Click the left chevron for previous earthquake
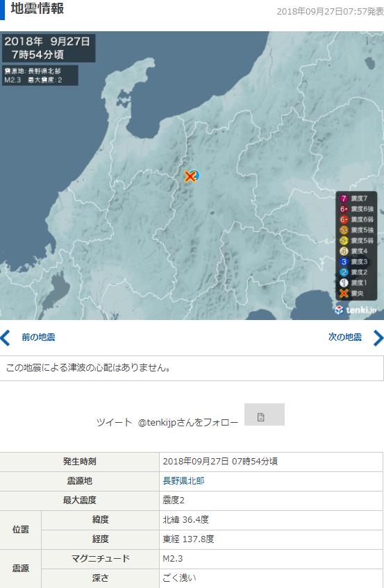Screen dimensions: 384x588 pyautogui.click(x=6, y=337)
